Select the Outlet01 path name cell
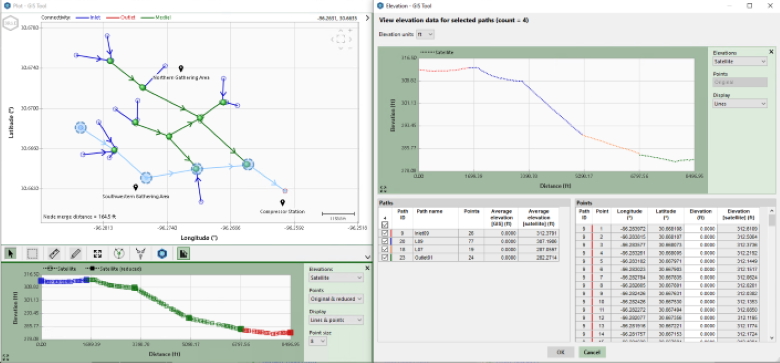Viewport: 780px width, 363px height. (435, 257)
